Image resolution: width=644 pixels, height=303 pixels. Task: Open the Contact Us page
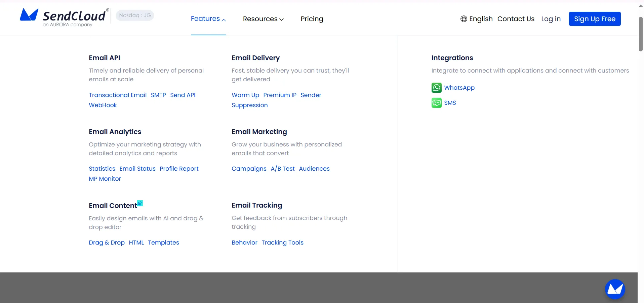(x=516, y=19)
